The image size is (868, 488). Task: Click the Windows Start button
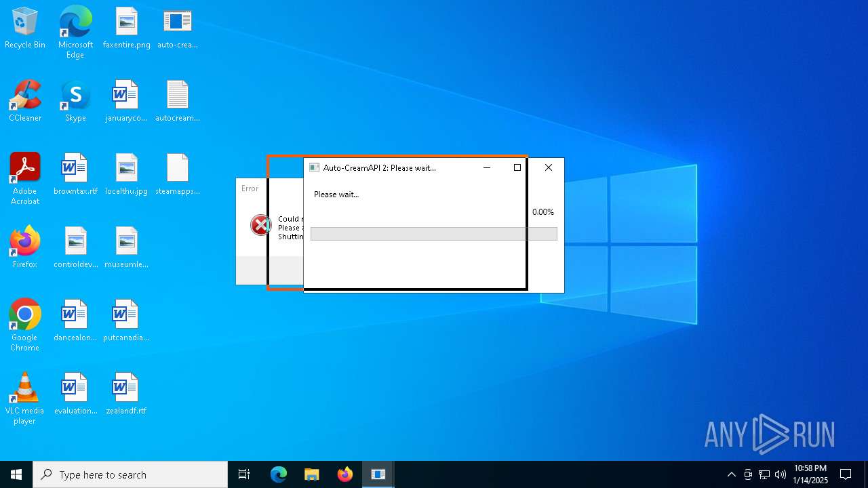pos(16,474)
